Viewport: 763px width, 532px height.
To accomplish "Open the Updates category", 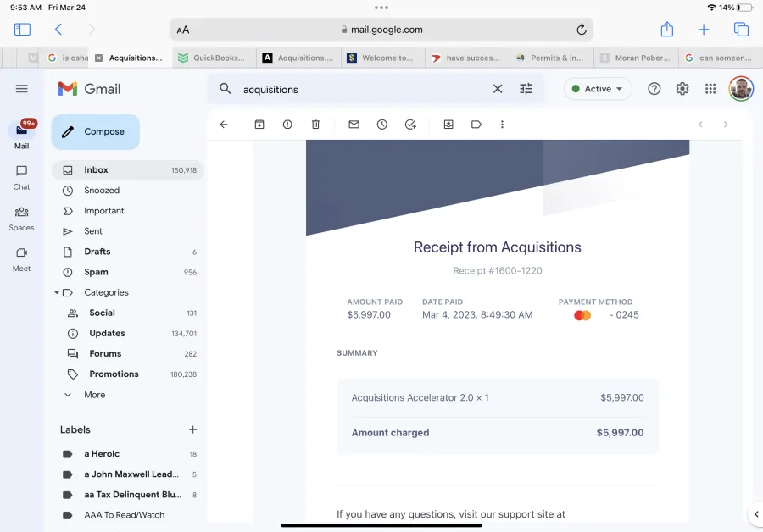I will [128, 334].
